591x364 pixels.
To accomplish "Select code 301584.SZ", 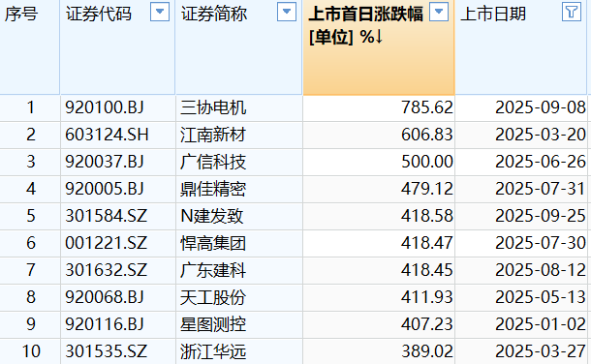I will (106, 216).
